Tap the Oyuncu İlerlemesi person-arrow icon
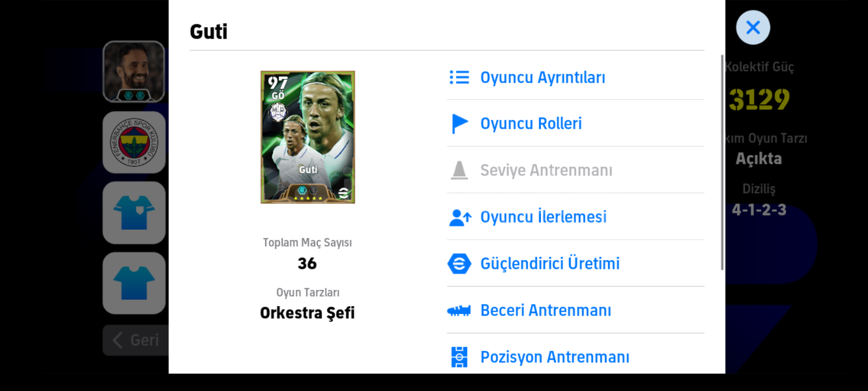 [460, 217]
